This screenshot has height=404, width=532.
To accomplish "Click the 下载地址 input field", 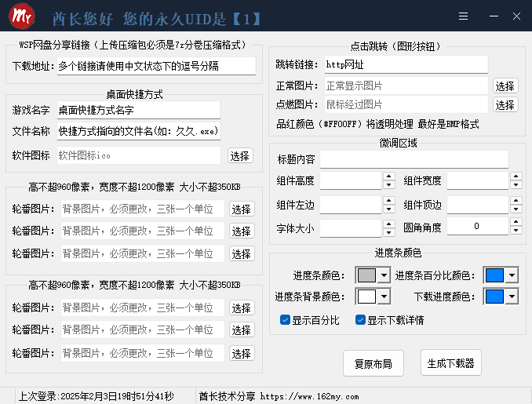I will [156, 67].
